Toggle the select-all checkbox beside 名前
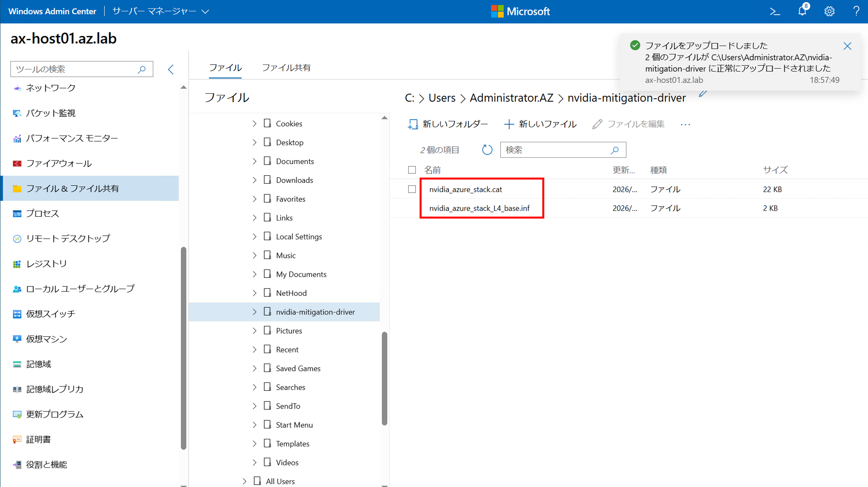The width and height of the screenshot is (868, 487). [x=412, y=170]
